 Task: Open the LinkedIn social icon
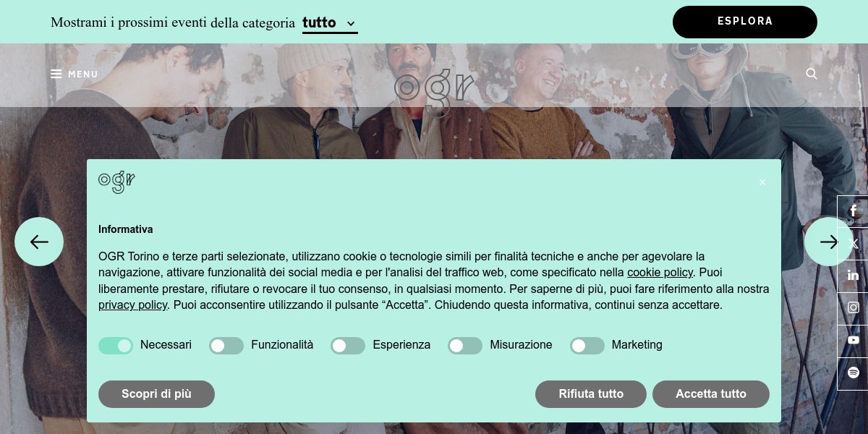[854, 276]
